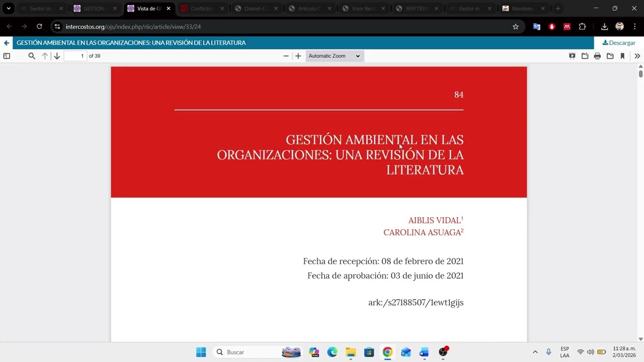Screen dimensions: 644x362
Task: Go back using the blue header arrow
Action: click(6, 43)
